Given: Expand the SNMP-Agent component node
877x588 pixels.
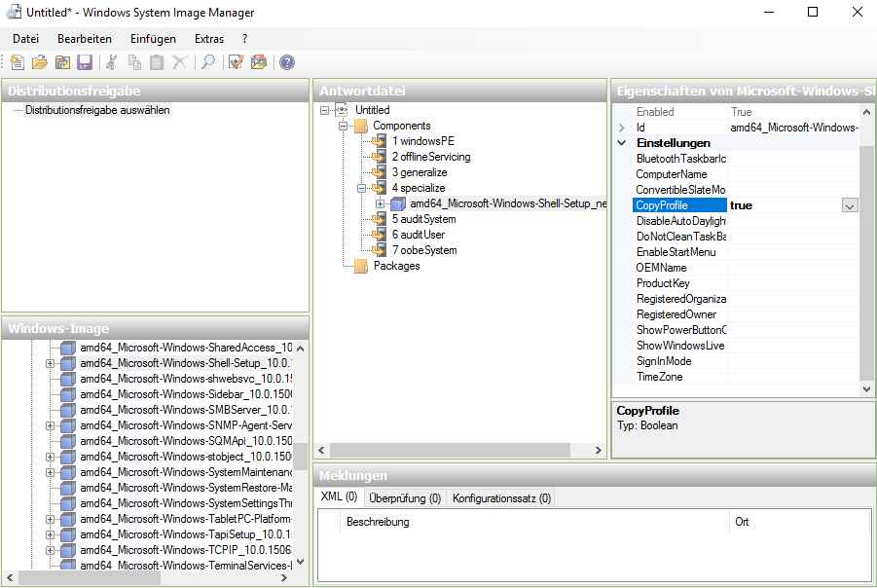Looking at the screenshot, I should (x=51, y=425).
